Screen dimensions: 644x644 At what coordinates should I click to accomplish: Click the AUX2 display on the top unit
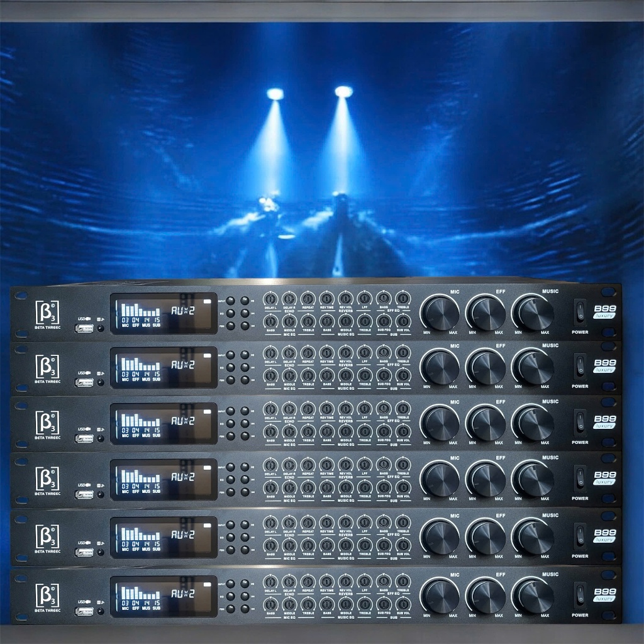pyautogui.click(x=183, y=309)
